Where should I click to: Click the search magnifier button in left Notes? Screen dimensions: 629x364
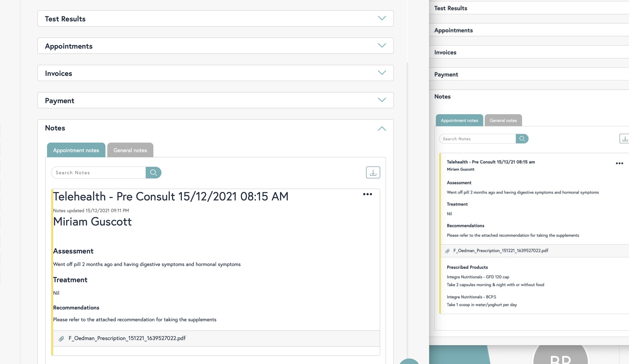click(153, 172)
